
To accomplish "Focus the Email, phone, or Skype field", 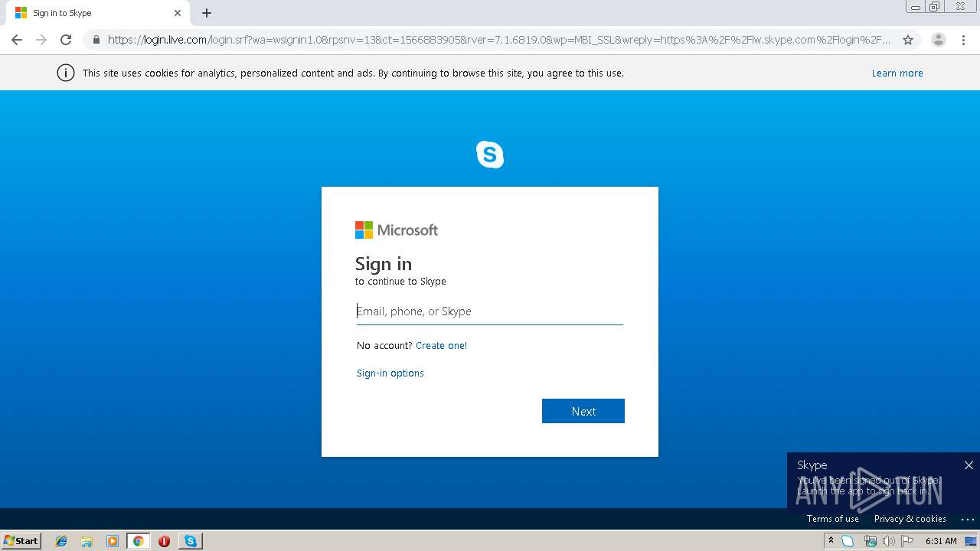I will point(490,311).
